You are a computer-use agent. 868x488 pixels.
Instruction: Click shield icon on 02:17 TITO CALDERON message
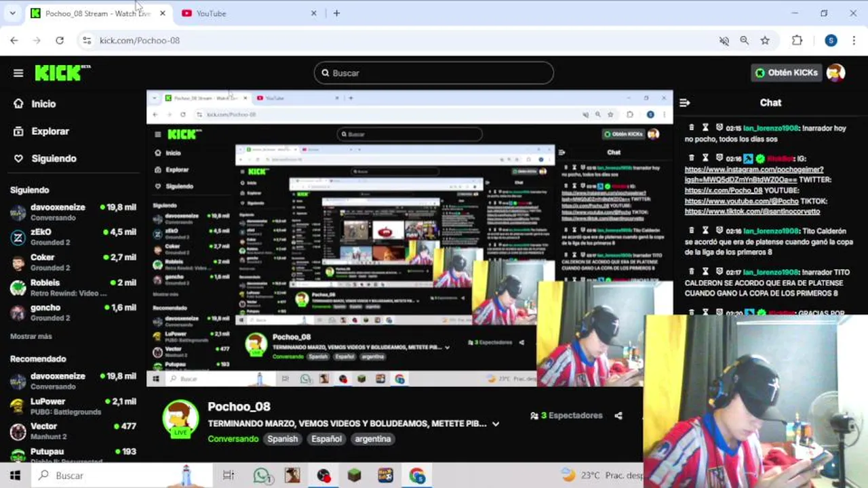(719, 272)
